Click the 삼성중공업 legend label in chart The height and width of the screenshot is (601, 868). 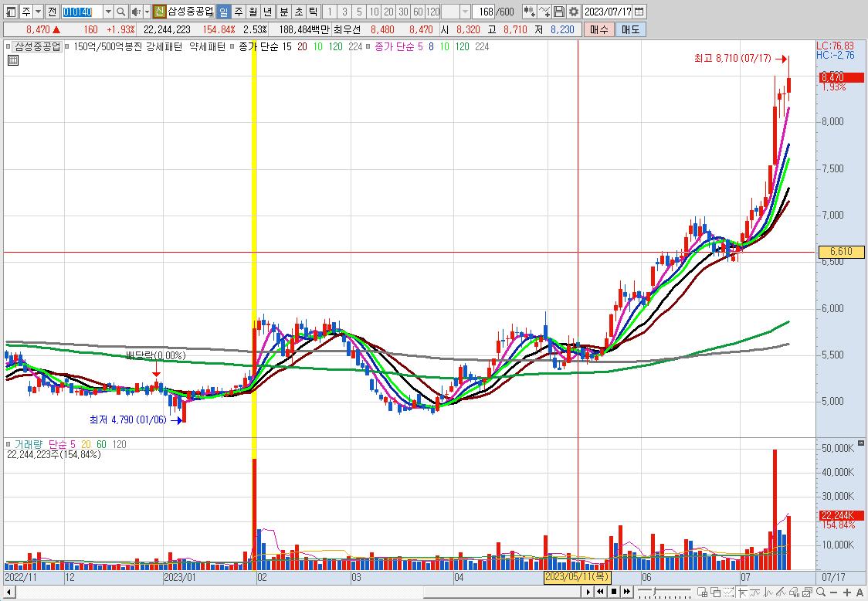point(37,46)
